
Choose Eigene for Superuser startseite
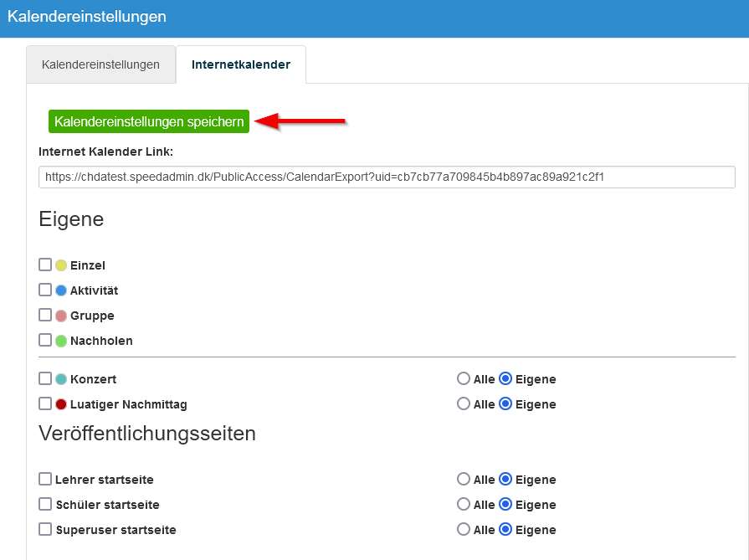[505, 529]
